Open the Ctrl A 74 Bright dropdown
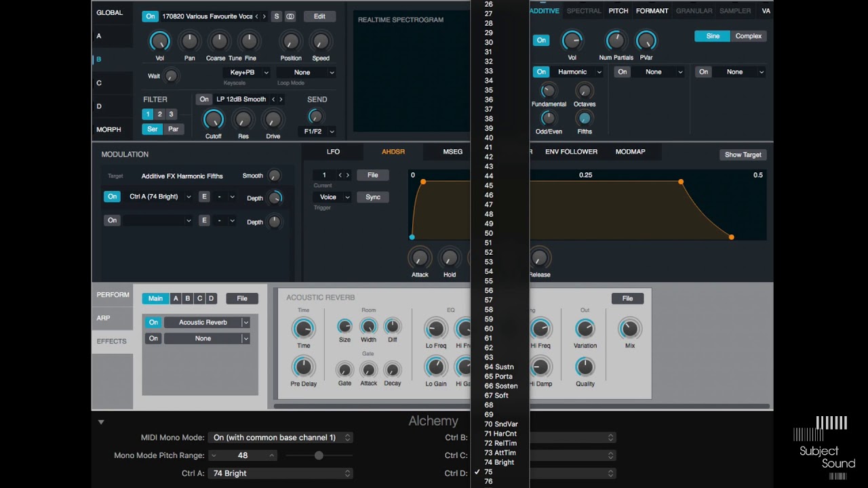The height and width of the screenshot is (488, 868). click(280, 473)
